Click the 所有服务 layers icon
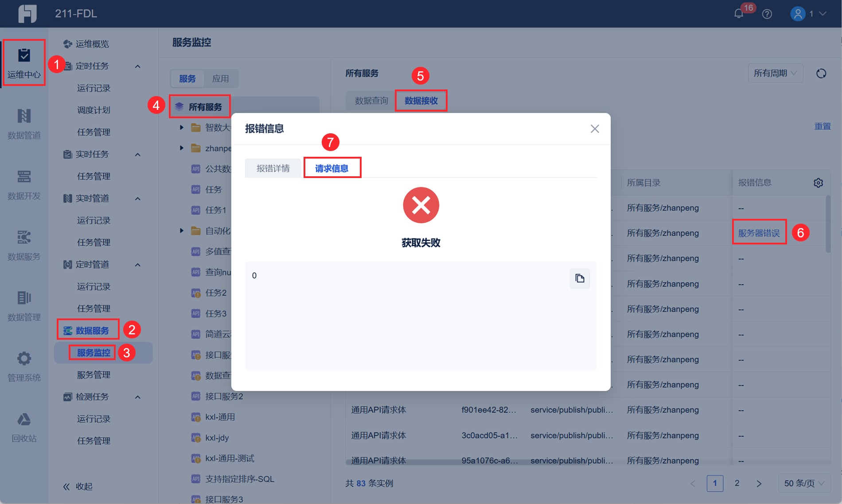This screenshot has width=842, height=504. [179, 107]
